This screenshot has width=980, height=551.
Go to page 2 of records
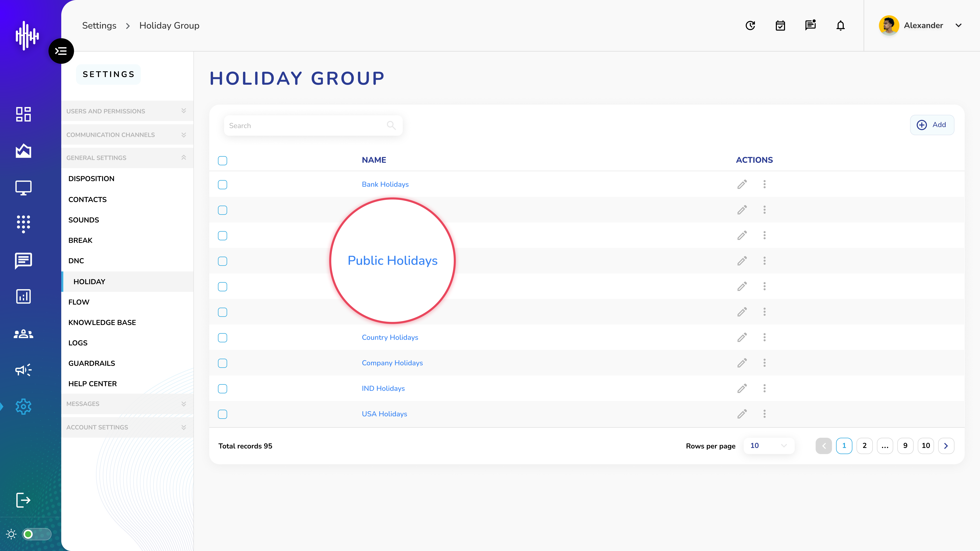coord(864,446)
